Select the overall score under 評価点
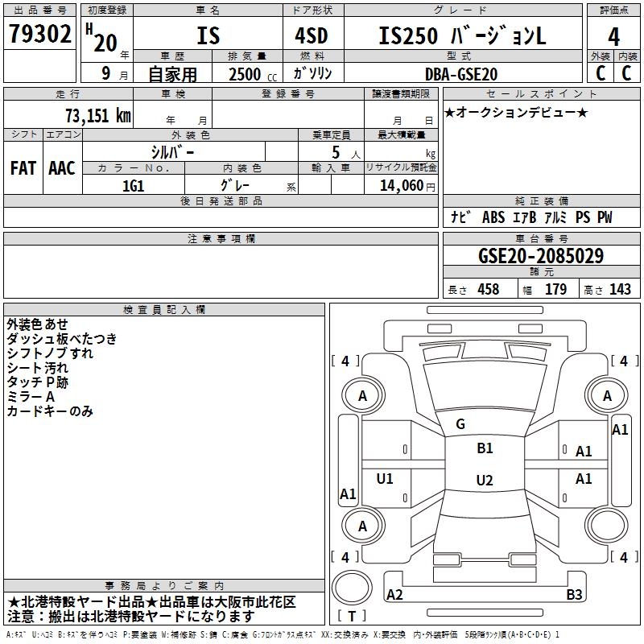This screenshot has height=644, width=644. (613, 36)
